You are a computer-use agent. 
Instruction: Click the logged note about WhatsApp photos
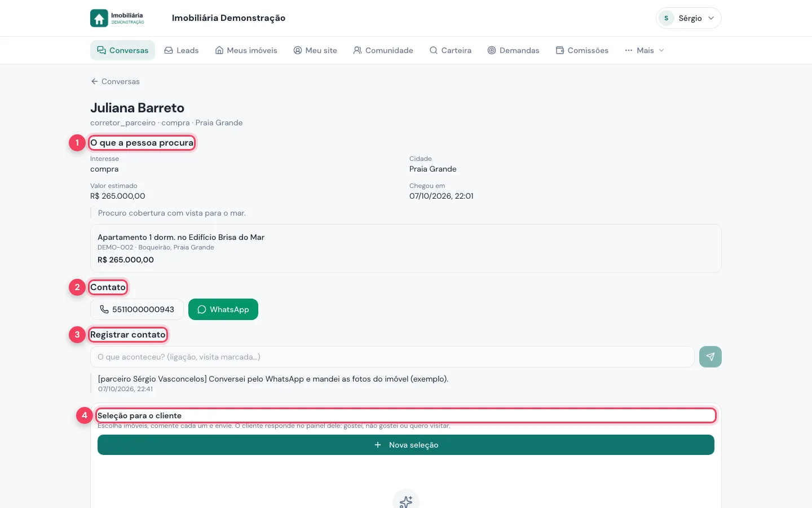click(273, 379)
